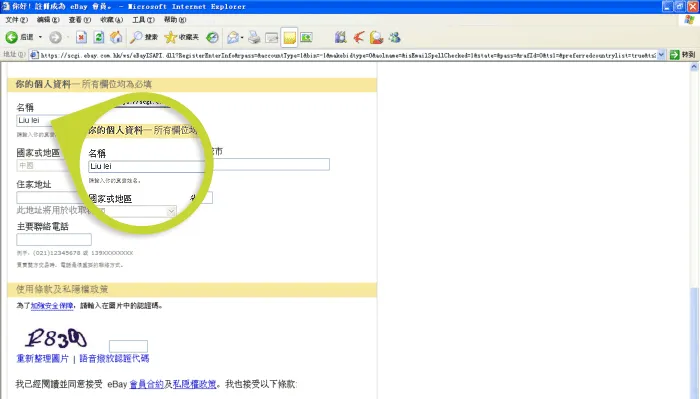Click the red bird toolbar icon
Screen dimensions: 700x399
point(358,37)
